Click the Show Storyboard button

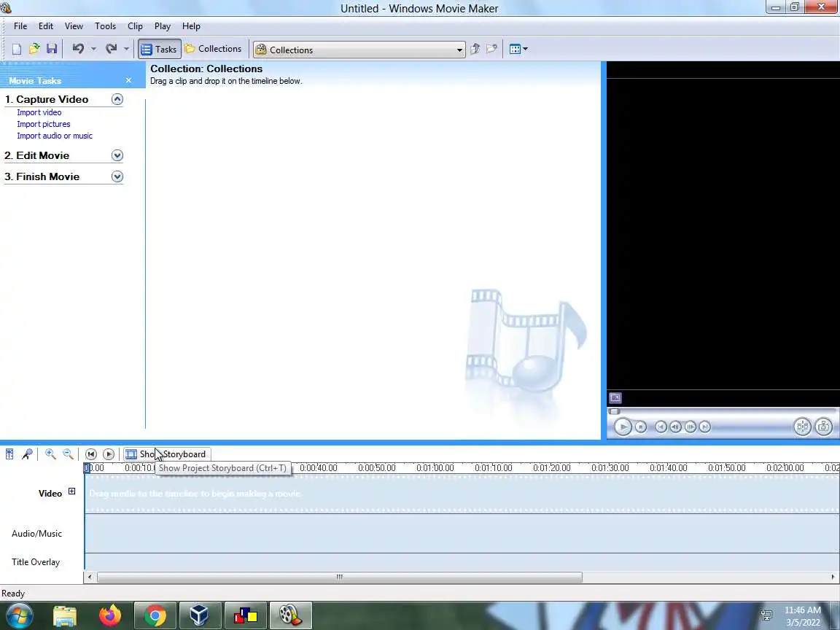pos(166,454)
